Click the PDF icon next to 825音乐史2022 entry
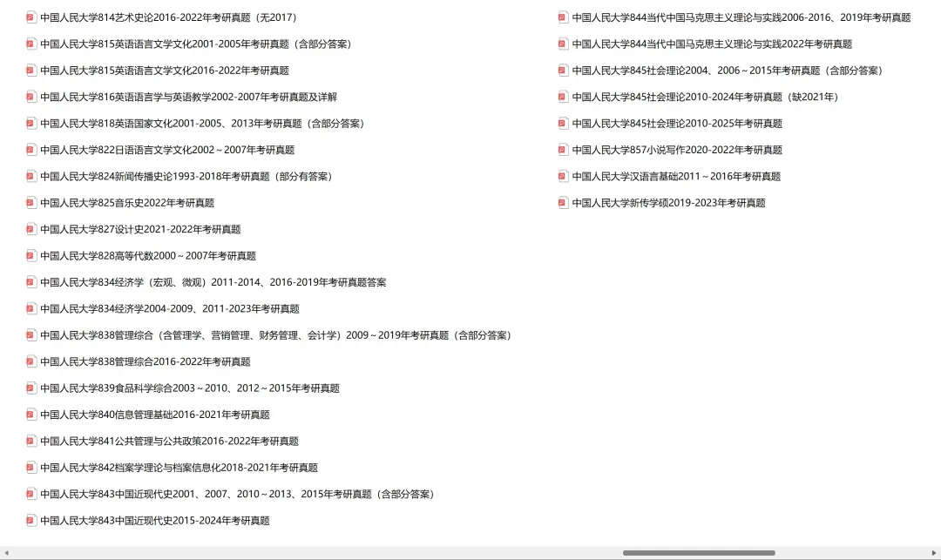This screenshot has height=560, width=941. (30, 202)
